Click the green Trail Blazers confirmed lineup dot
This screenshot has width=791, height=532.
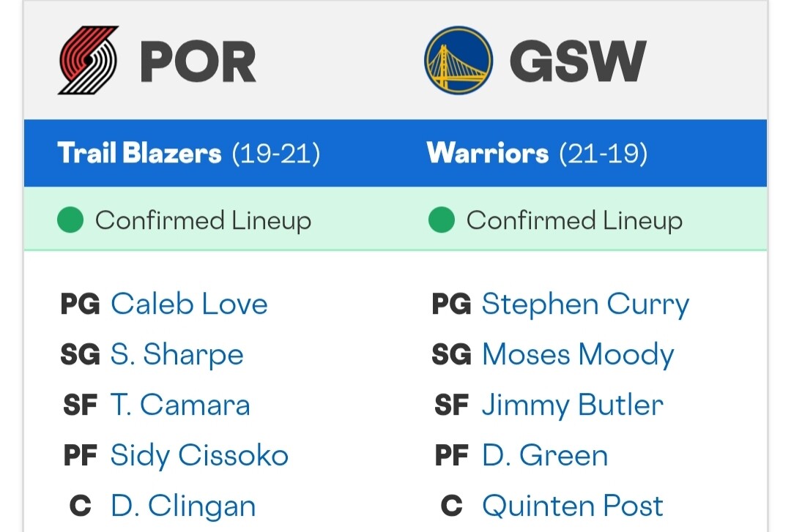[70, 220]
